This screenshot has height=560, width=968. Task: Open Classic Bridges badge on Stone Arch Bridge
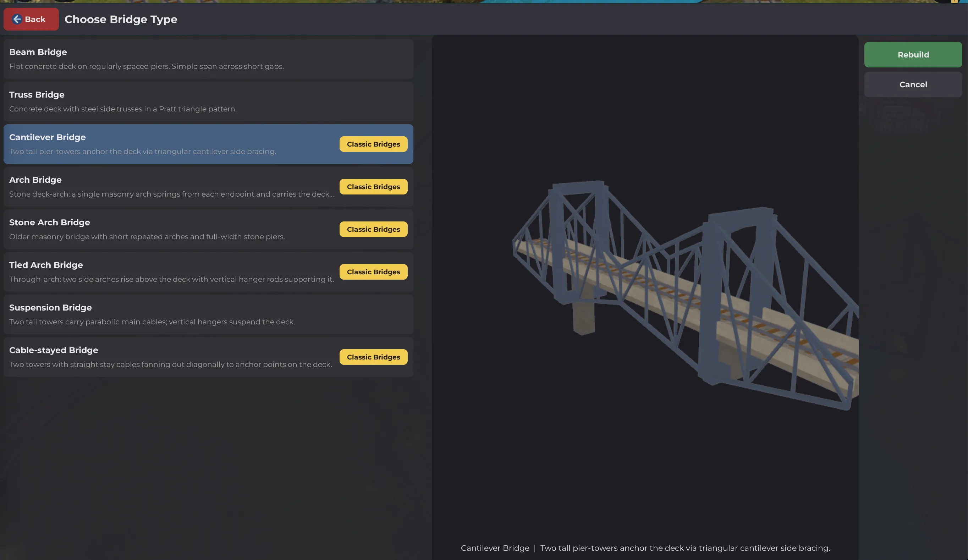pos(373,229)
